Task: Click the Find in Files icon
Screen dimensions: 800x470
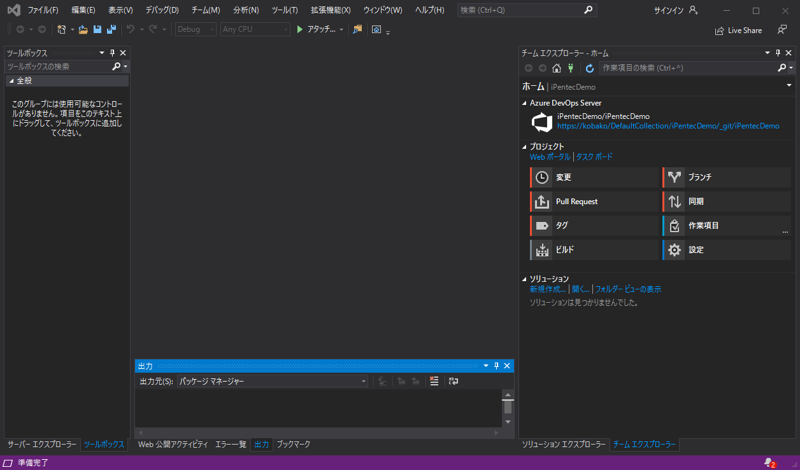Action: click(x=357, y=30)
